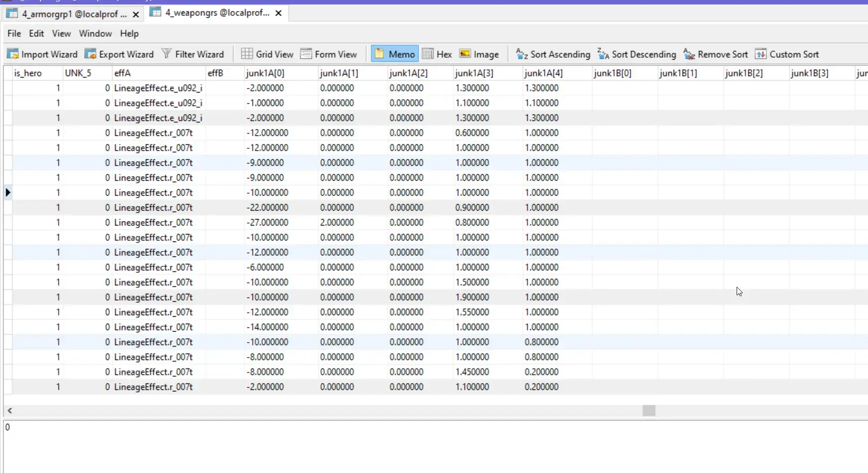Click the current-row indicator arrow
This screenshot has width=868, height=473.
8,193
